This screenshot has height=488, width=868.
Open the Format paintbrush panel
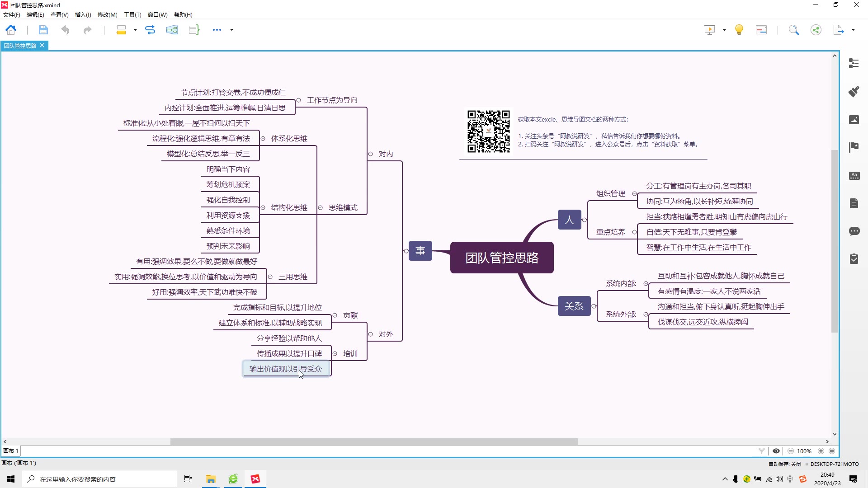point(854,91)
